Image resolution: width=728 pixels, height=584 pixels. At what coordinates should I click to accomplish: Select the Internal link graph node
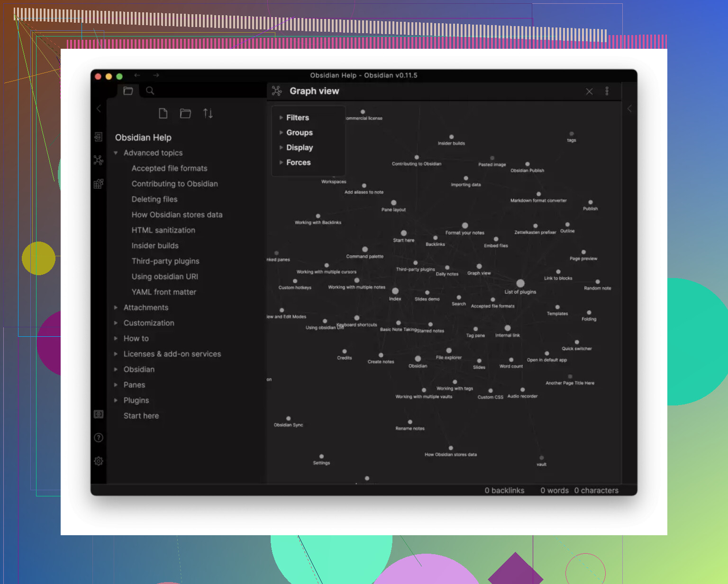pos(508,328)
